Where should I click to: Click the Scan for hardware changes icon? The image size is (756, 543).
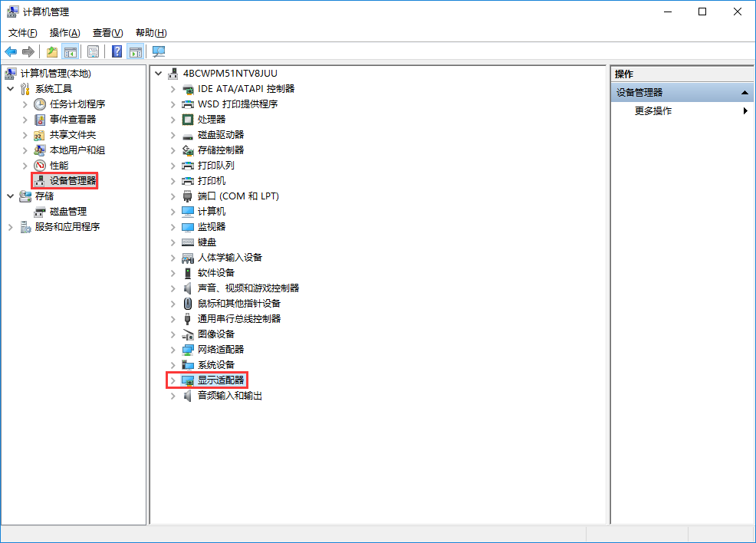point(158,51)
